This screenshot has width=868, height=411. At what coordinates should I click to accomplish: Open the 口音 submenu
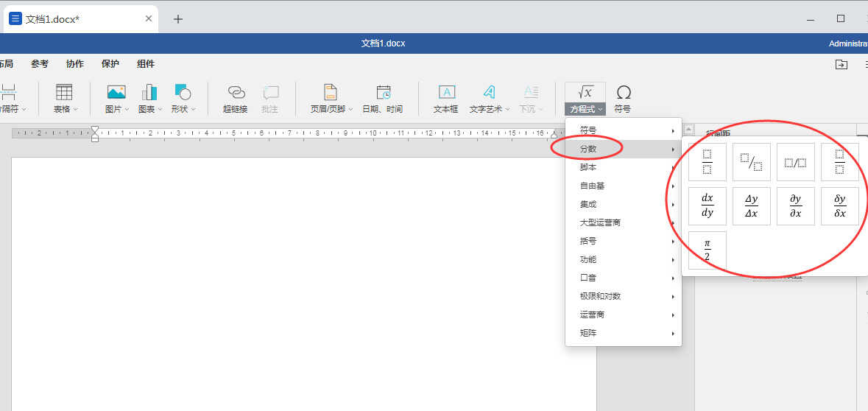tap(624, 278)
